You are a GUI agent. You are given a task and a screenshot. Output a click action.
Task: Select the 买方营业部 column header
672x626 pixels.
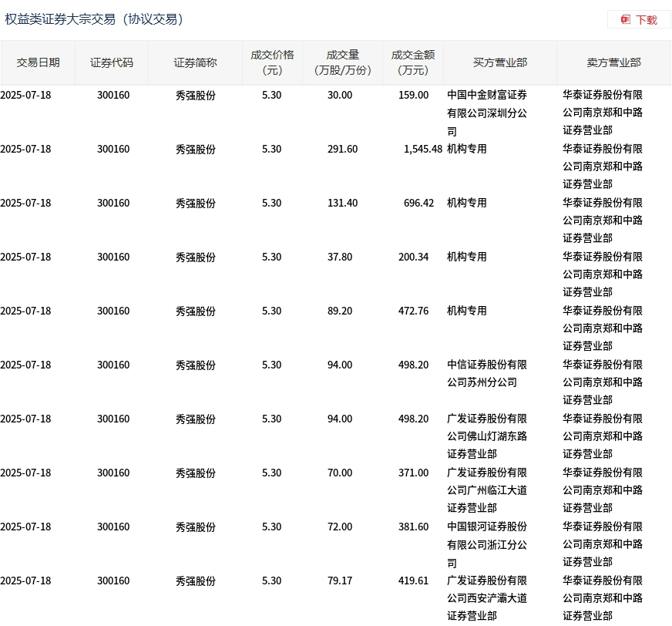(x=500, y=63)
